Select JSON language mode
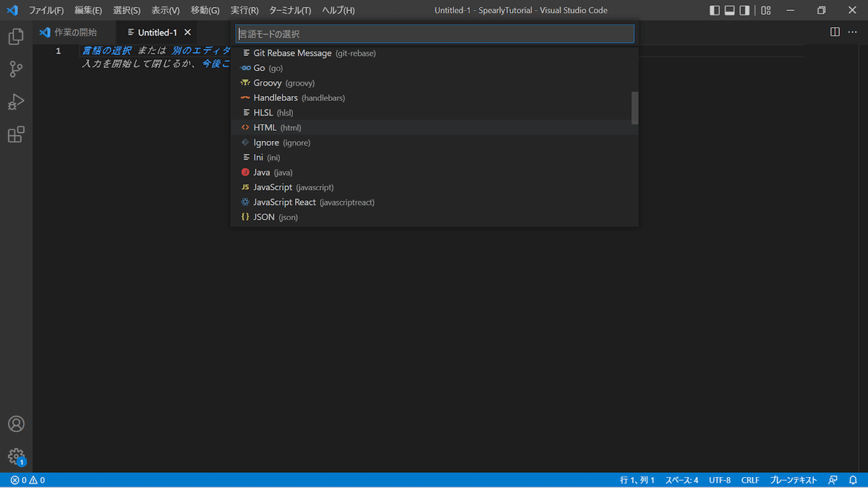This screenshot has height=488, width=868. [x=435, y=217]
